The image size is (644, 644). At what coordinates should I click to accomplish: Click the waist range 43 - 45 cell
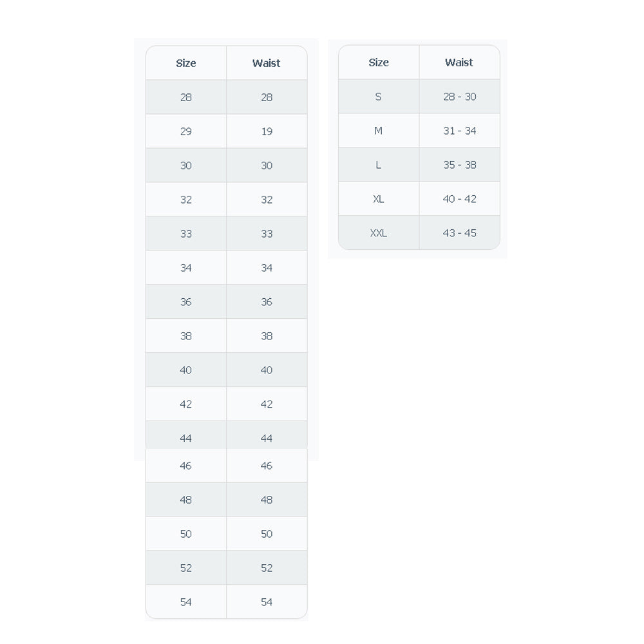coord(459,233)
